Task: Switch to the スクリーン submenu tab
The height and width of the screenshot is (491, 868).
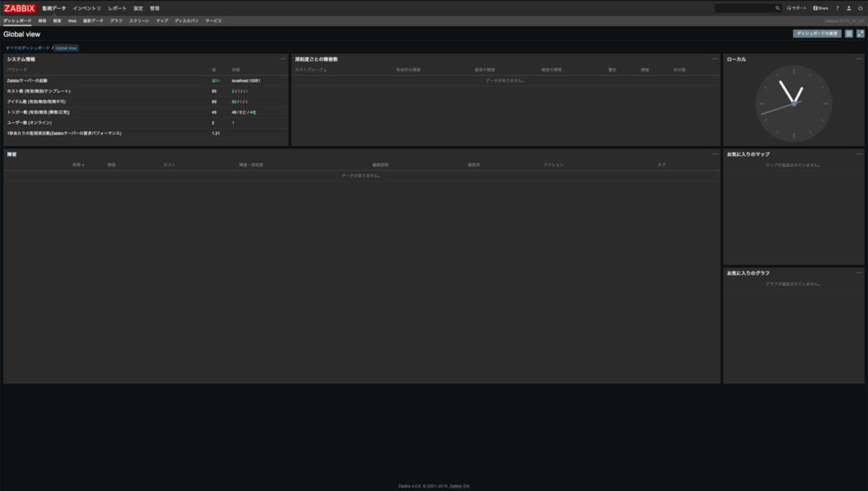Action: [x=139, y=21]
